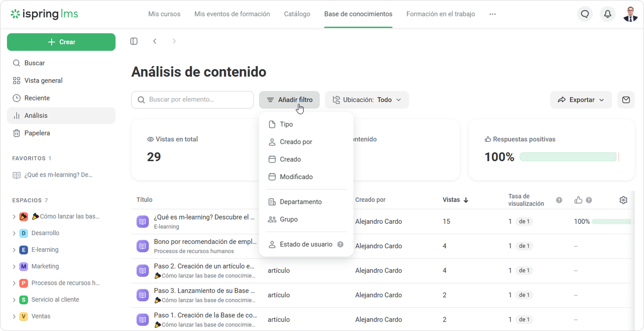Click the chat messages icon in header
The width and height of the screenshot is (644, 331).
tap(585, 14)
